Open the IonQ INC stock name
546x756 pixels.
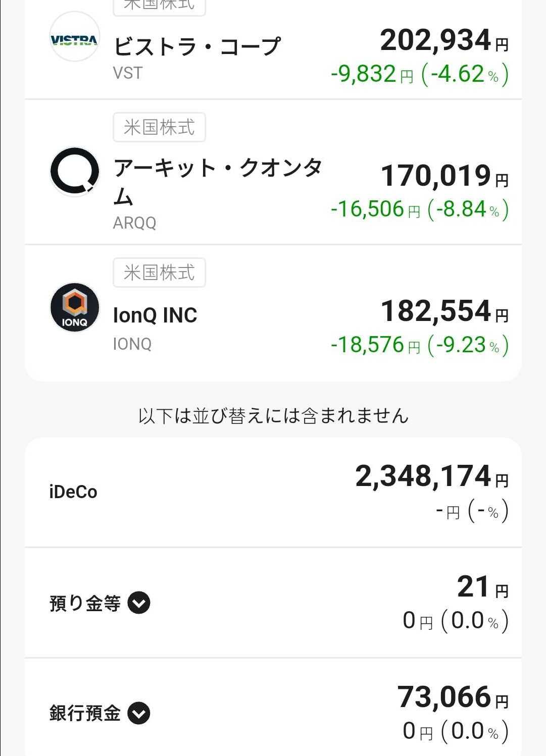[x=155, y=315]
